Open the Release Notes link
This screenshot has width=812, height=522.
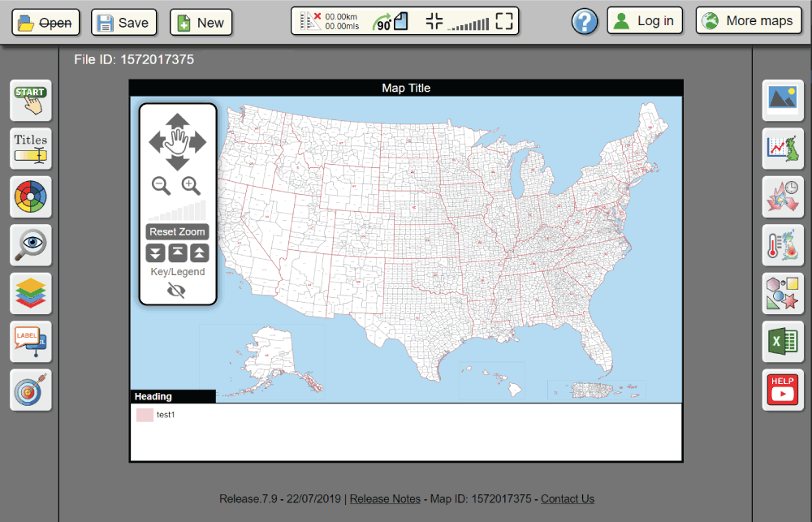click(x=385, y=498)
